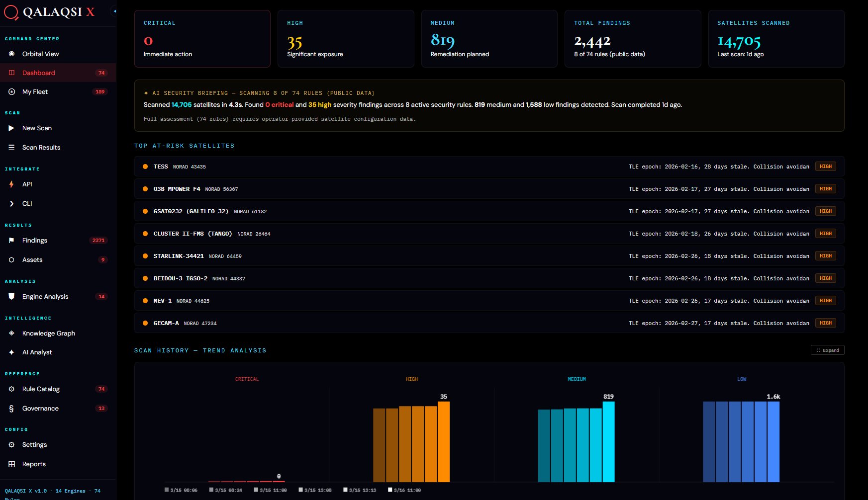
Task: Open the API lightning icon
Action: [x=10, y=184]
